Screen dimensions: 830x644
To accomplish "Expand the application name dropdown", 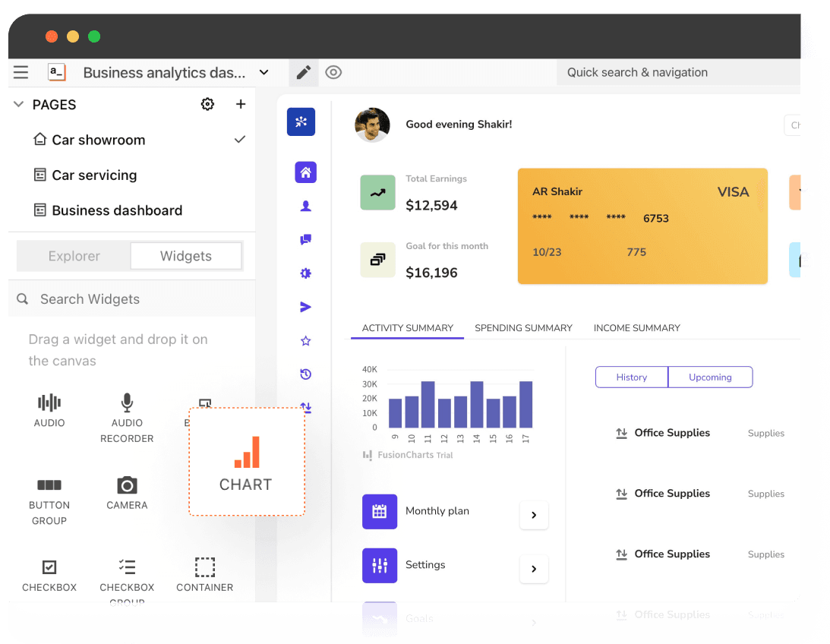I will point(264,72).
